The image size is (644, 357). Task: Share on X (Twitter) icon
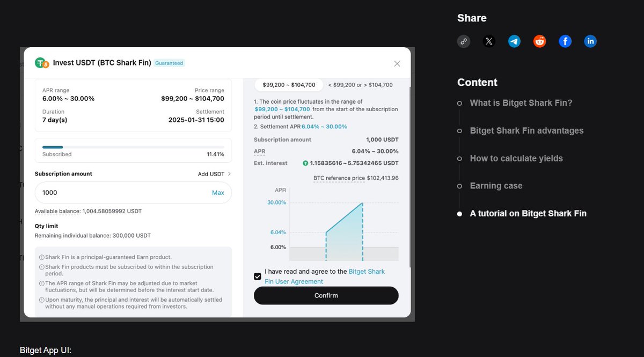click(489, 41)
